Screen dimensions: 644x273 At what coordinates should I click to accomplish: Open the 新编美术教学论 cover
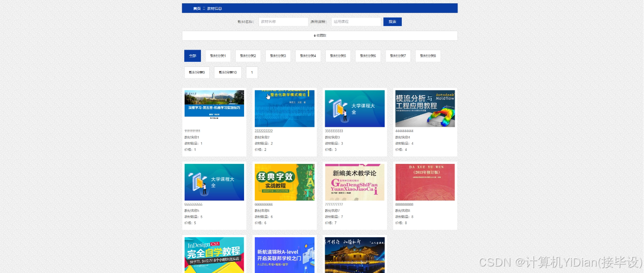click(355, 182)
